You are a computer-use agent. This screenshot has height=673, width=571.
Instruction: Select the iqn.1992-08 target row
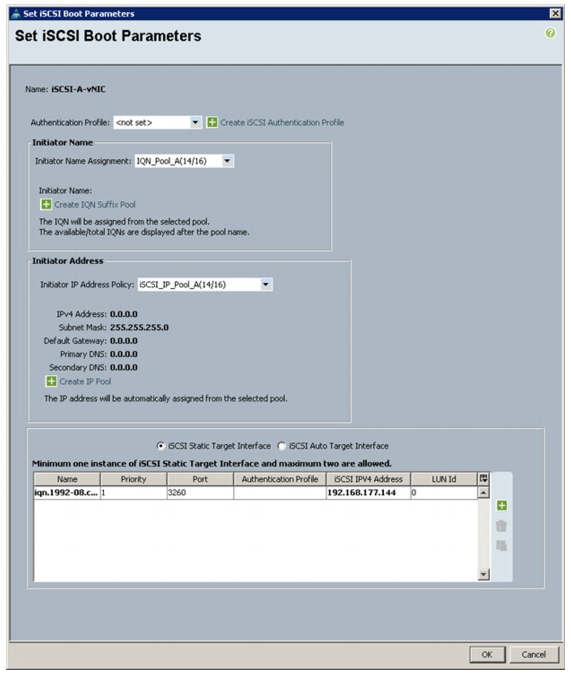255,493
